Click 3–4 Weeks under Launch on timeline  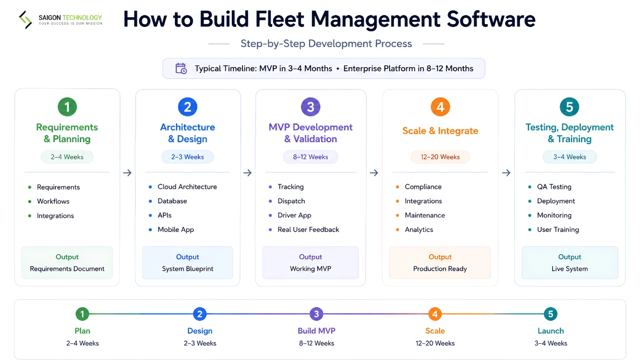pyautogui.click(x=551, y=343)
